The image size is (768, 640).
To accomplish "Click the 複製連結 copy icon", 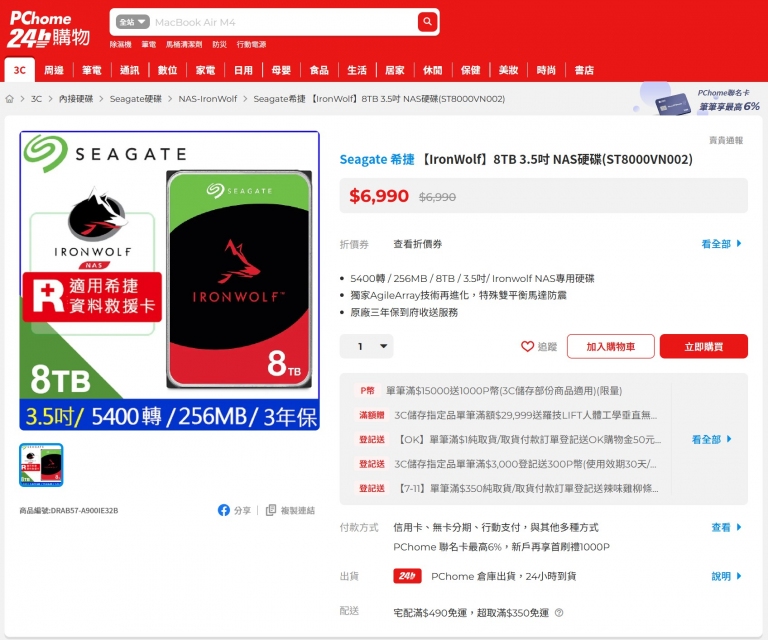I will pyautogui.click(x=271, y=510).
